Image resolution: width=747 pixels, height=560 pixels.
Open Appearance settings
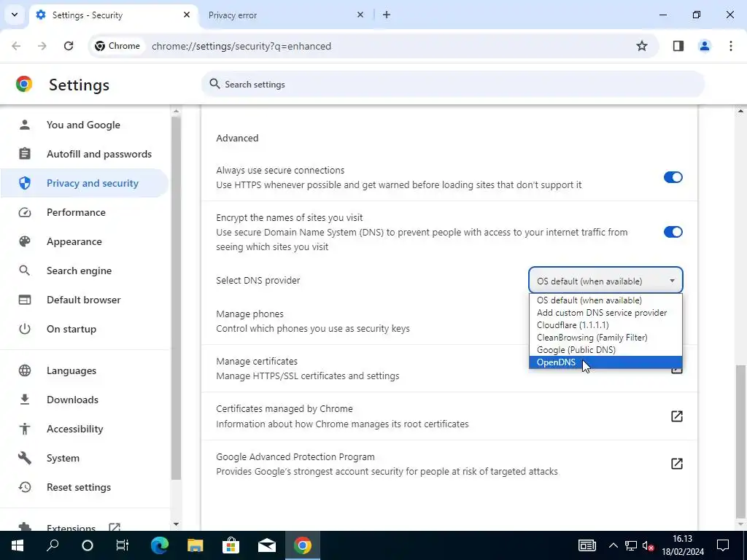pyautogui.click(x=83, y=241)
